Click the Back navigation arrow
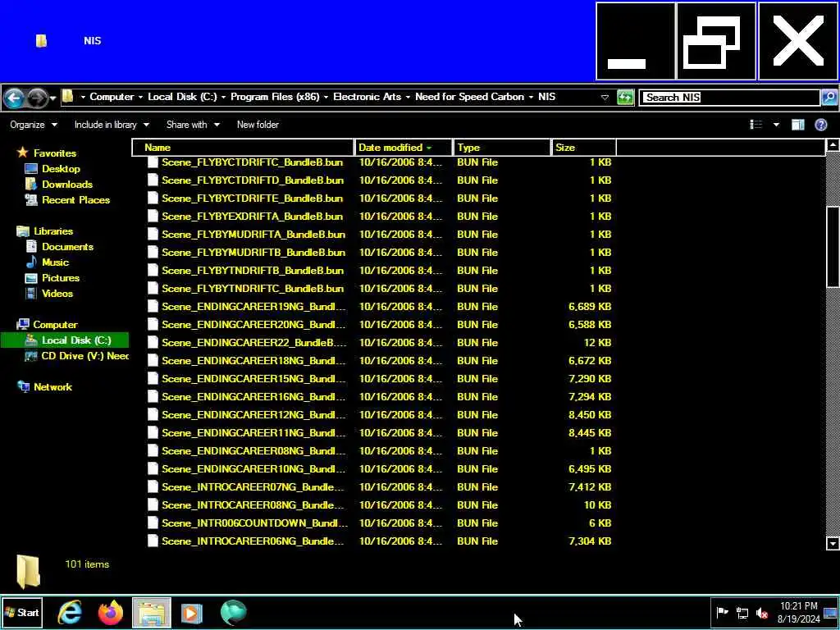 (13, 98)
